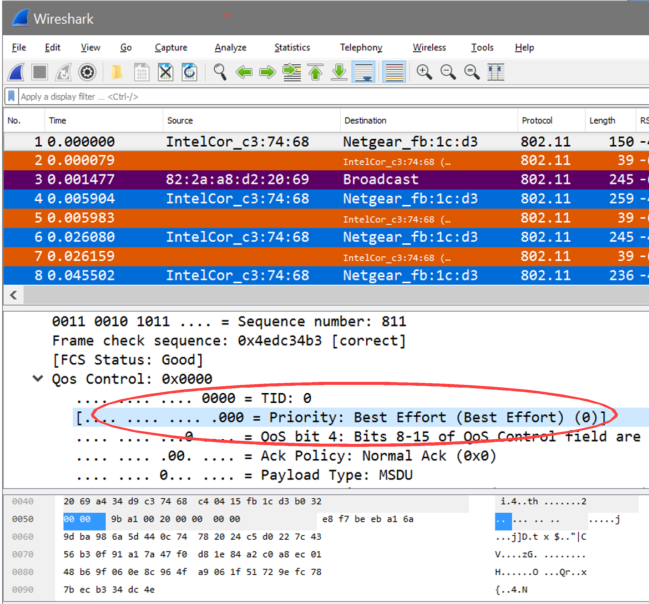Image resolution: width=649 pixels, height=604 pixels.
Task: Open capture options gear icon
Action: tap(87, 72)
